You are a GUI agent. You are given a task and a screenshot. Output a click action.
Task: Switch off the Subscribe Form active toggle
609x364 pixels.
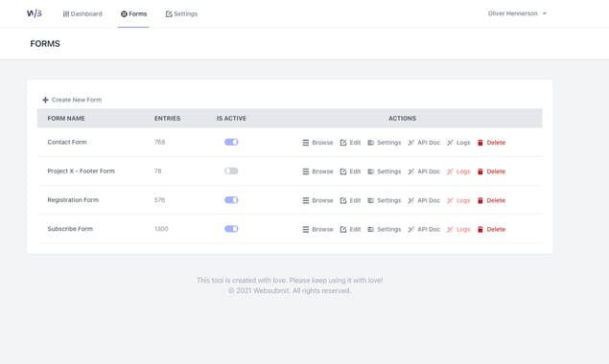click(231, 229)
